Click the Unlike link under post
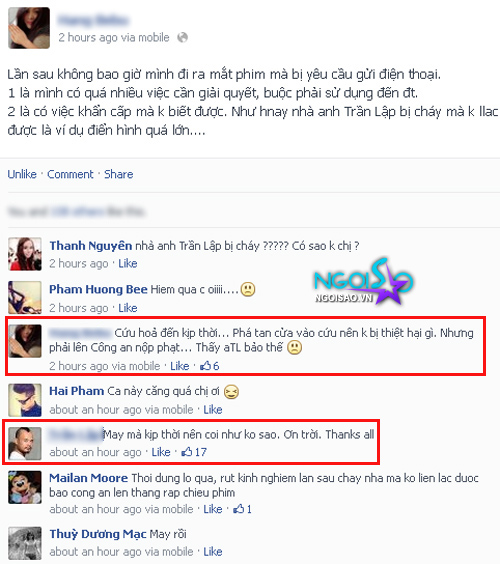The height and width of the screenshot is (564, 500). (x=22, y=174)
